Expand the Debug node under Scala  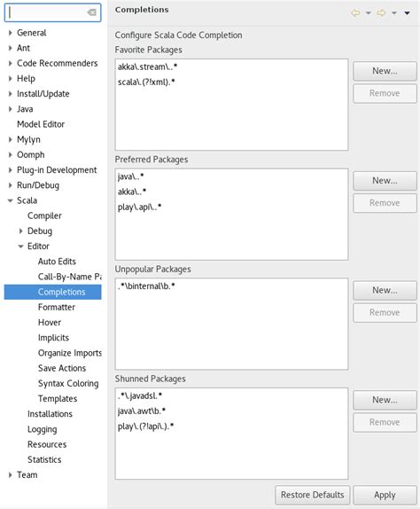(20, 231)
